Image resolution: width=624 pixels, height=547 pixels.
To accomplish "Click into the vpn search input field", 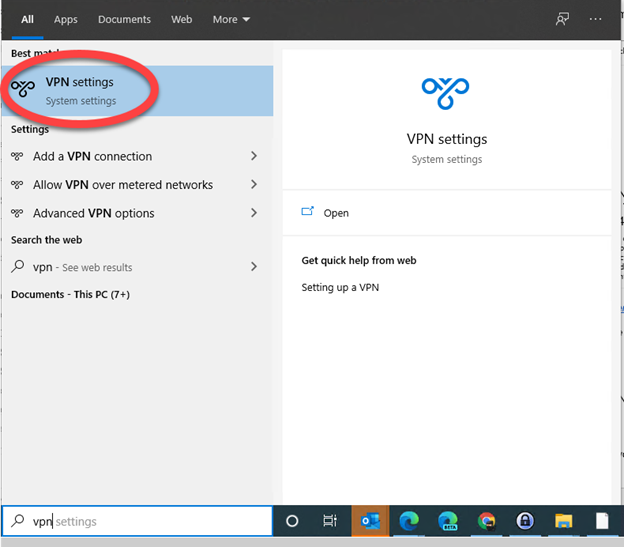I will click(x=137, y=521).
